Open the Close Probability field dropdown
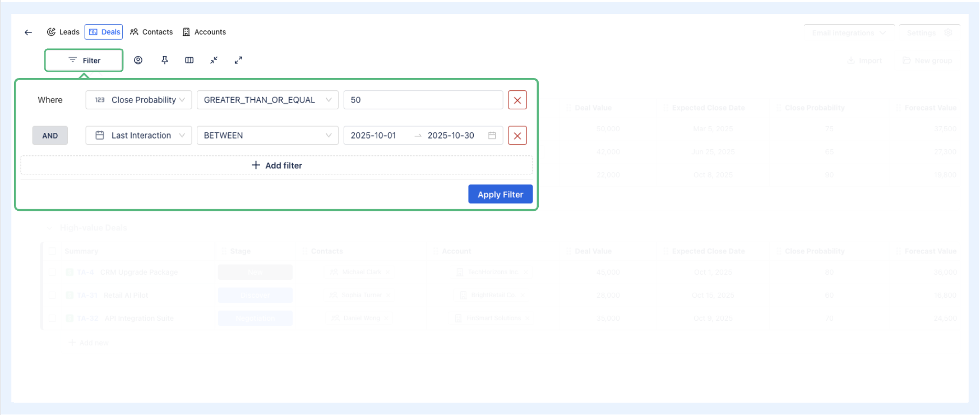 (138, 100)
